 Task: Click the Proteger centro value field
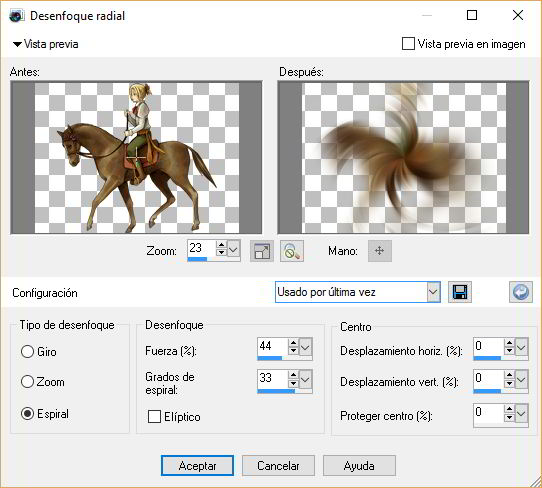(x=488, y=412)
